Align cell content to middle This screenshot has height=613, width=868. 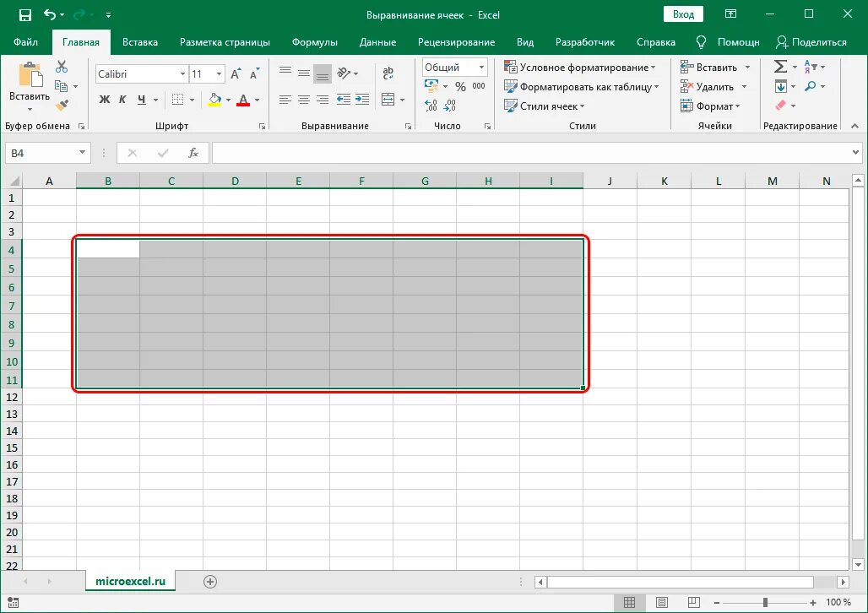[x=303, y=72]
